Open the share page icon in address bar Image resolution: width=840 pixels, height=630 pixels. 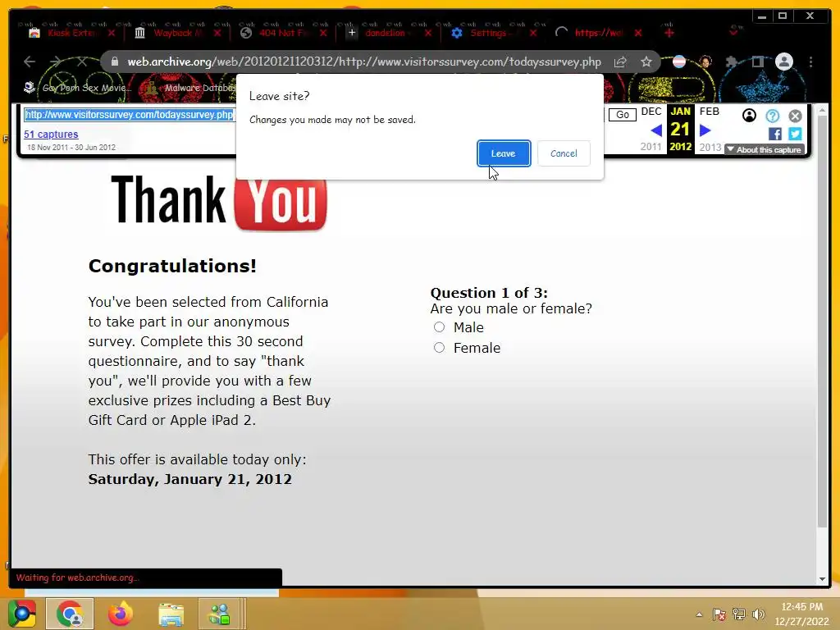620,62
